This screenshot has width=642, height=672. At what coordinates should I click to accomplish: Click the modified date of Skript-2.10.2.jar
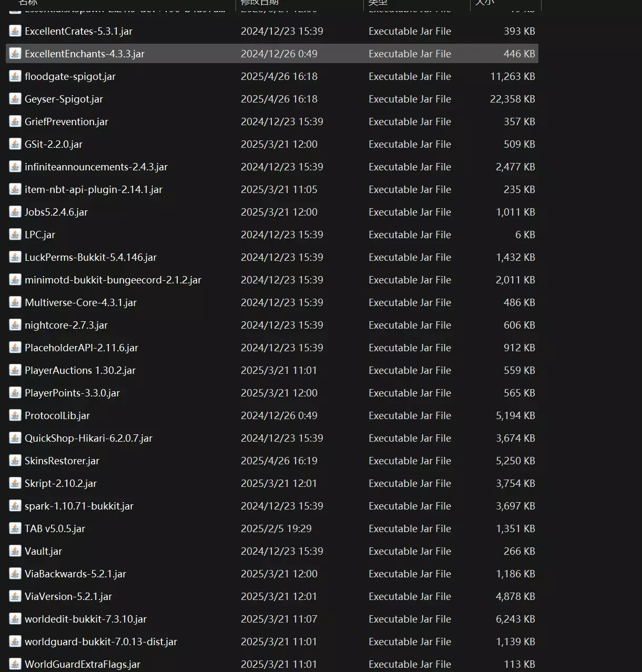coord(279,483)
